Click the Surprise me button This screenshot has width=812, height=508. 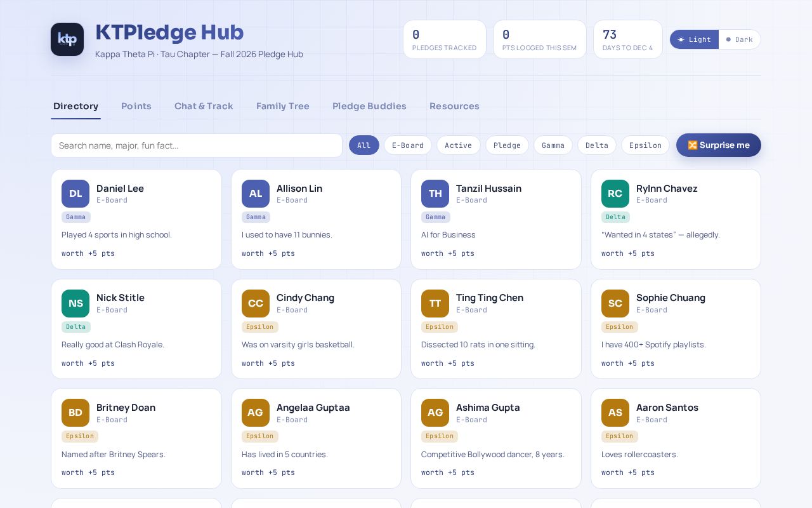[x=719, y=145]
